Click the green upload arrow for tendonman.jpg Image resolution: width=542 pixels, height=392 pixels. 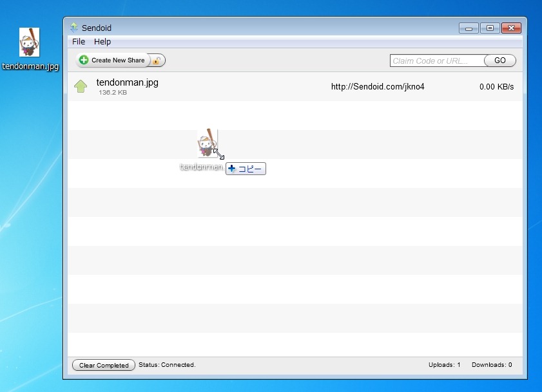(x=81, y=86)
